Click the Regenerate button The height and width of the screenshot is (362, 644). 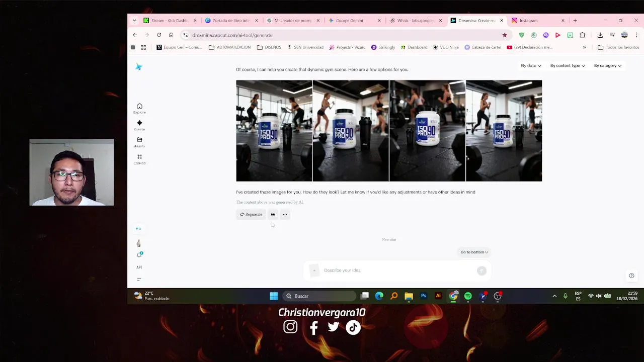(x=251, y=214)
